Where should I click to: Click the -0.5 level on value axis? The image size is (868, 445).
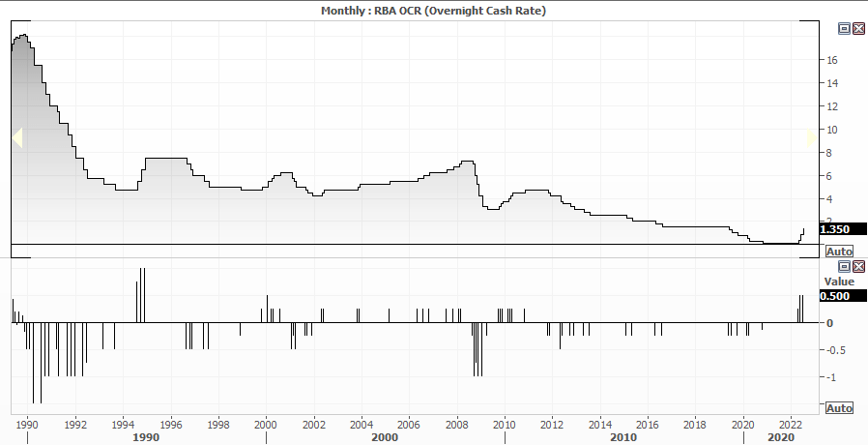[x=837, y=350]
